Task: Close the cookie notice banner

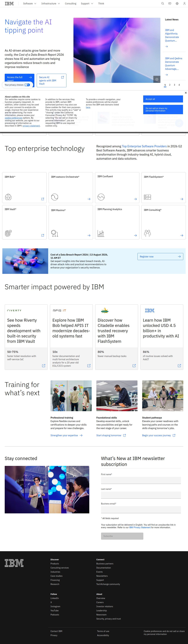Action: click(x=186, y=93)
